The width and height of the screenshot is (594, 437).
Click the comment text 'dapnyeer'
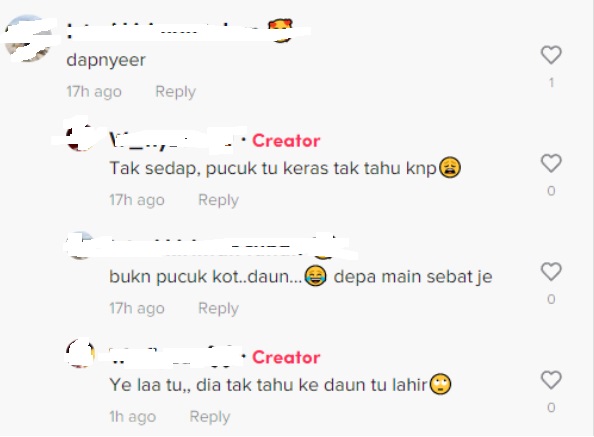click(x=106, y=60)
